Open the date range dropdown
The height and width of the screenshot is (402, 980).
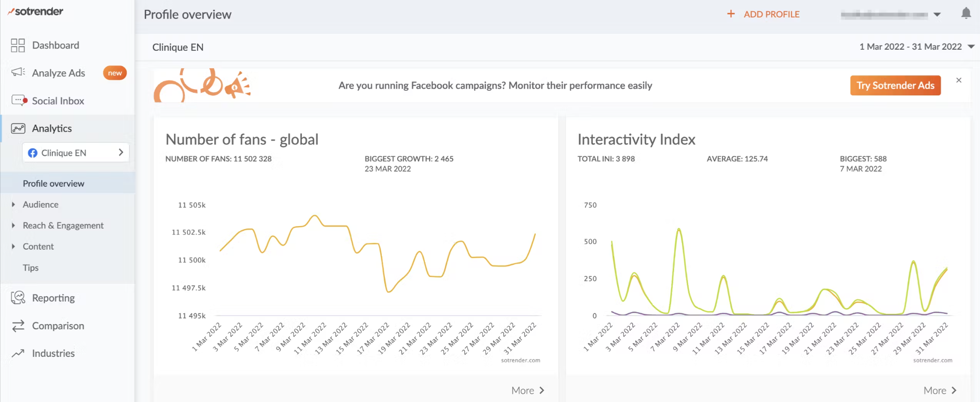pyautogui.click(x=971, y=47)
